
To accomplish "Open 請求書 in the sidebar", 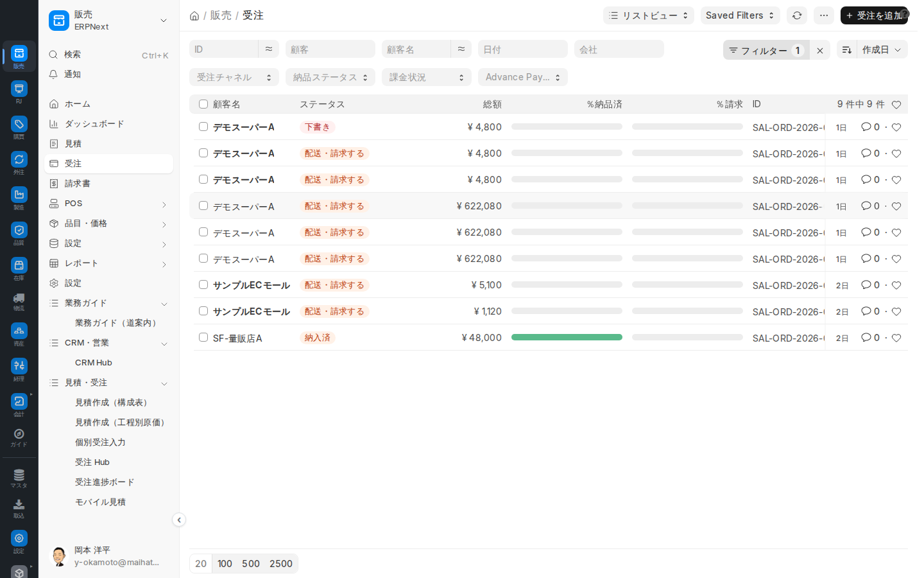I will tap(108, 184).
